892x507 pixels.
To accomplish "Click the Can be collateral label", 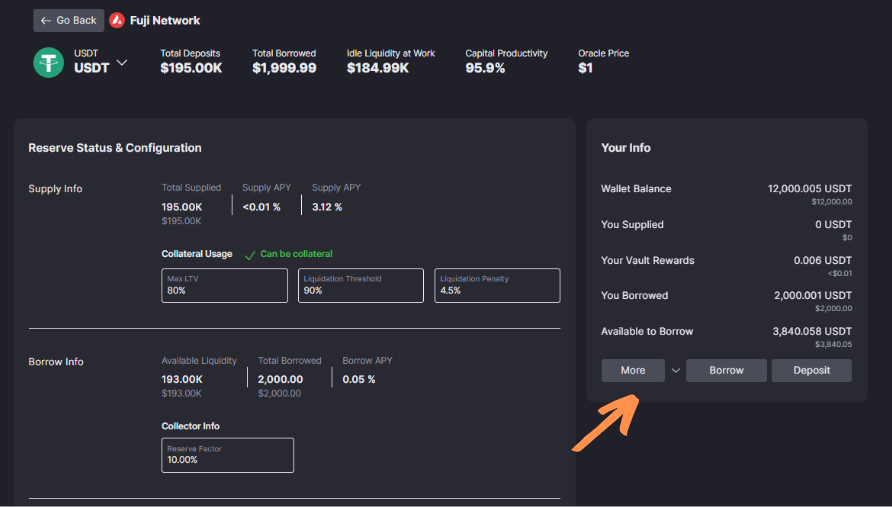I will (x=296, y=254).
